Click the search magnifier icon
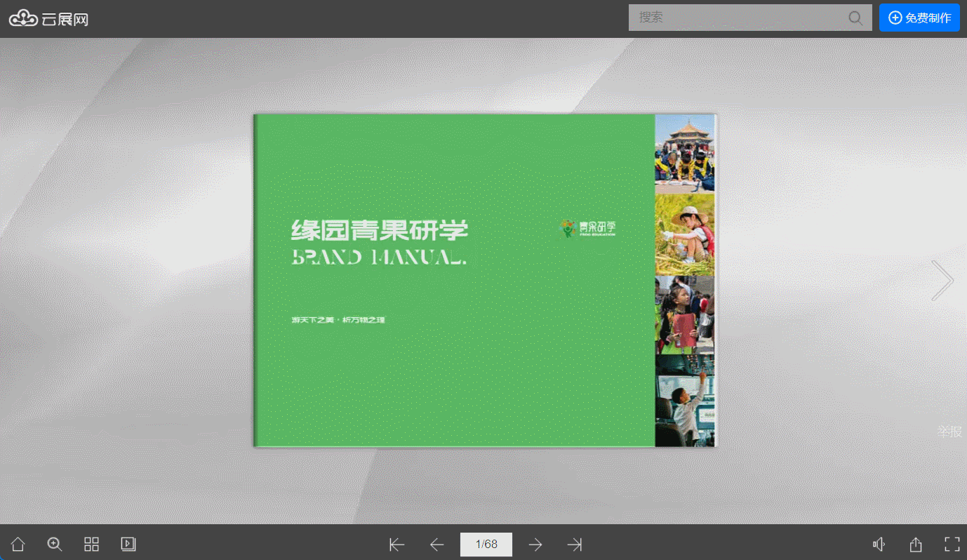This screenshot has height=560, width=967. (x=855, y=18)
